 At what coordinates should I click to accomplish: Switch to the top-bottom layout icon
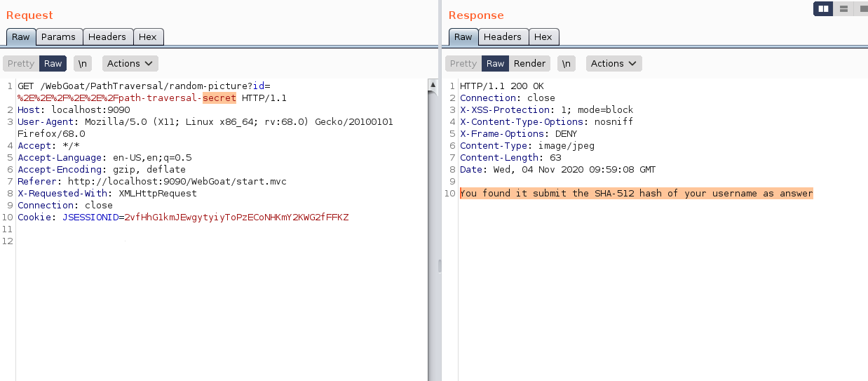[x=843, y=8]
